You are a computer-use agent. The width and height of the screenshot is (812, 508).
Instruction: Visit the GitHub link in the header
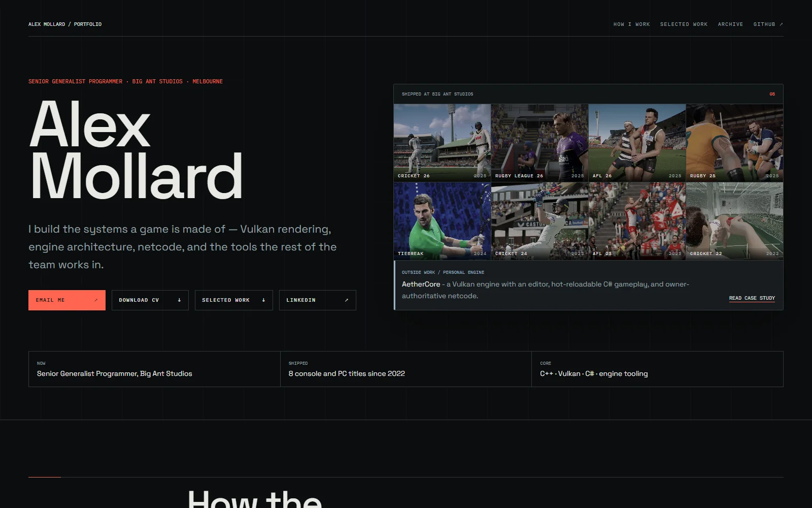point(768,24)
